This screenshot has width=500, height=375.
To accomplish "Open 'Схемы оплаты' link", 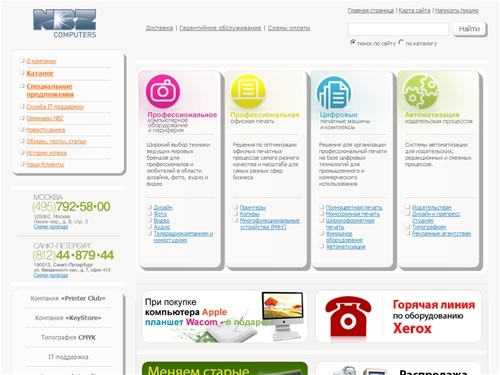I will tap(289, 28).
